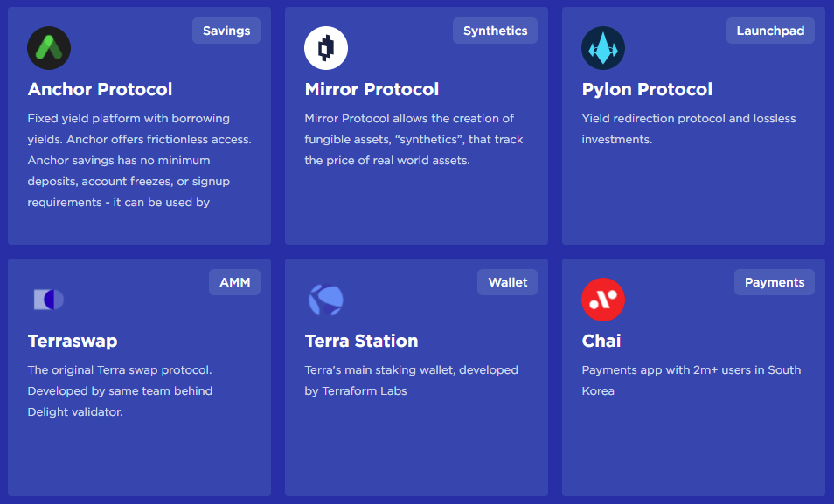Select the teal Pylon logo in the Launchpad card

tap(602, 48)
